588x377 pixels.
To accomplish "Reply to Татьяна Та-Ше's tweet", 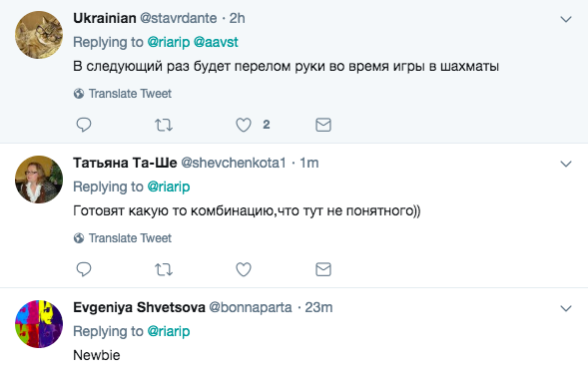I will 84,269.
